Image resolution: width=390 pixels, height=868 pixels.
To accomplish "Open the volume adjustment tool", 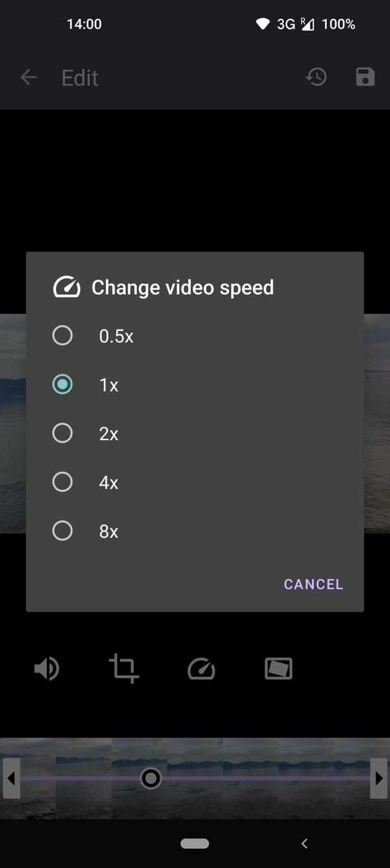I will pos(46,667).
